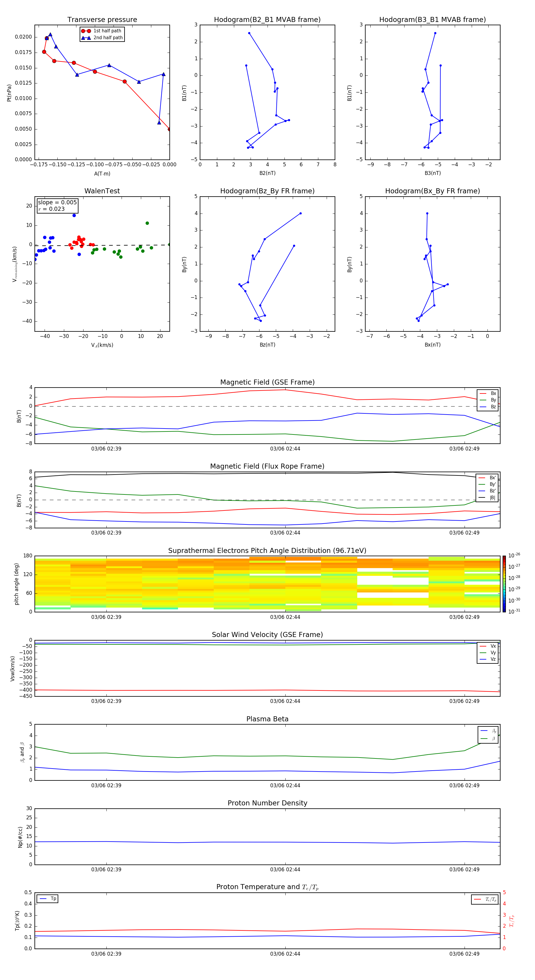
Task: Select Bz' in the Flux Rope legend
Action: tap(487, 491)
